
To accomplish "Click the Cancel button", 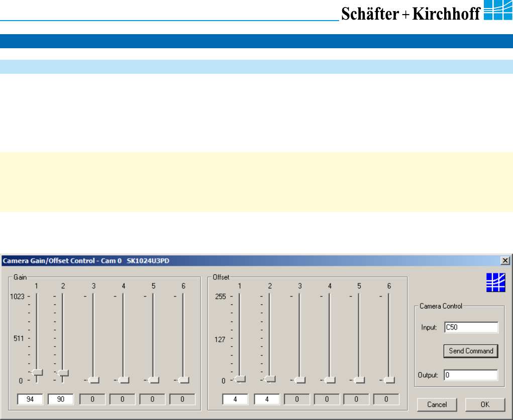I will (x=437, y=404).
